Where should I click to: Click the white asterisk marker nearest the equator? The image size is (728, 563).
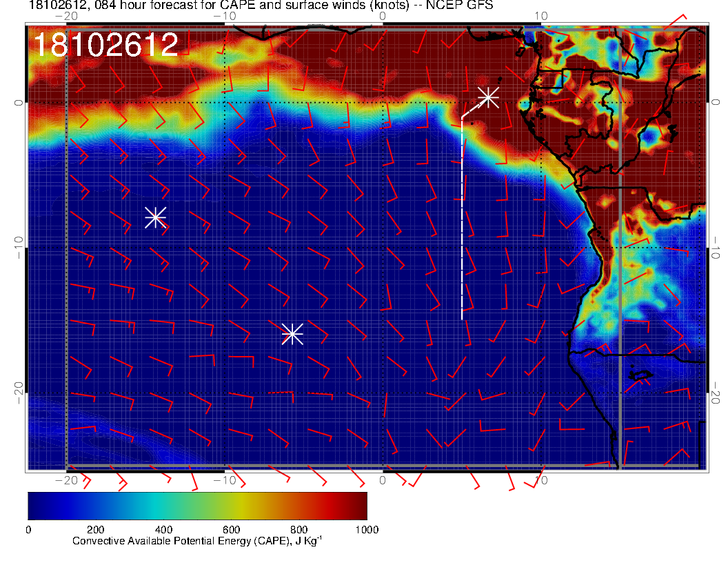pos(488,97)
